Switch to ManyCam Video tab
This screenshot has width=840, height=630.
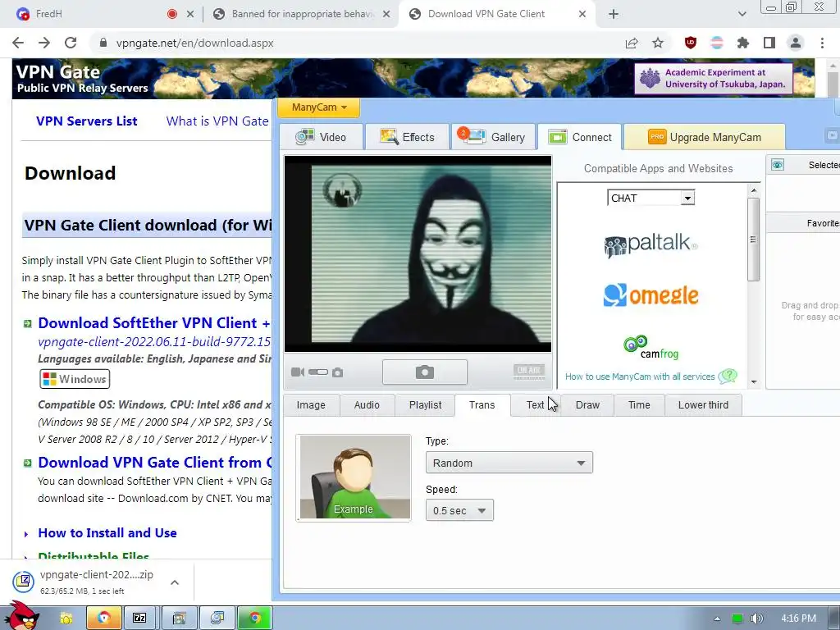click(322, 137)
